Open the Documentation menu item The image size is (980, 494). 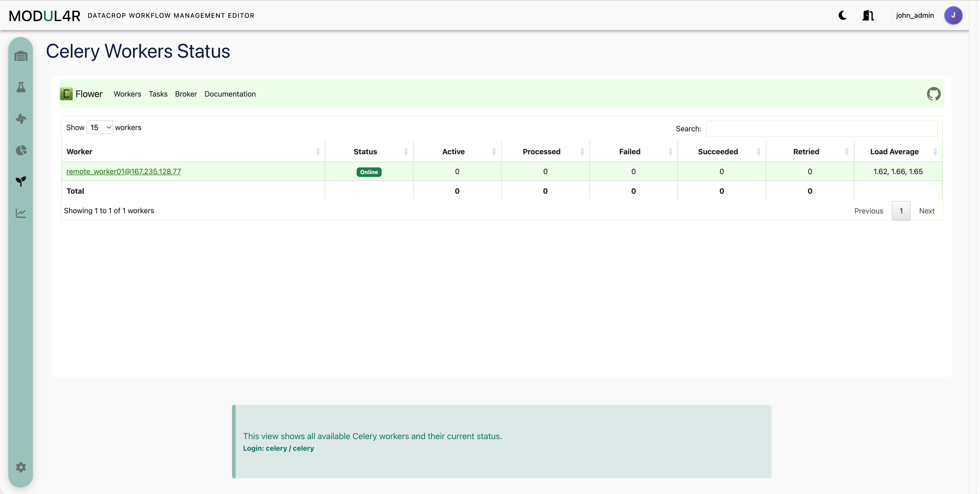[230, 94]
